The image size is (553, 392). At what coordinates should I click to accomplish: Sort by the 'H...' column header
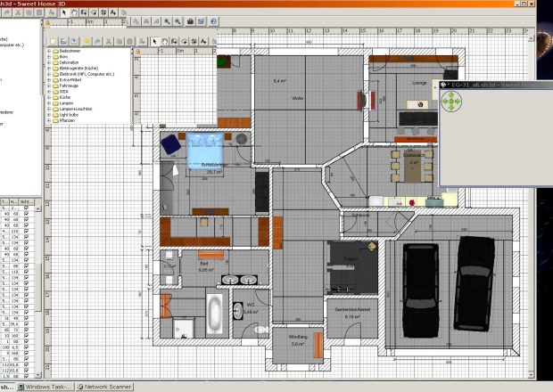tap(13, 202)
